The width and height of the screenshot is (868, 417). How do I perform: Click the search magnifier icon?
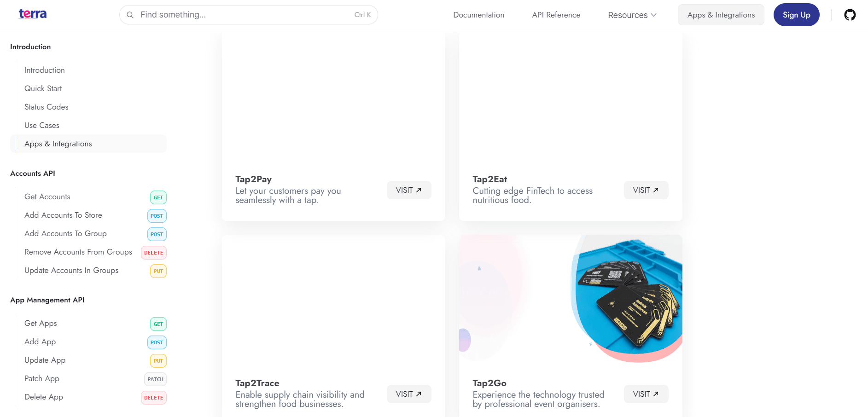point(130,15)
